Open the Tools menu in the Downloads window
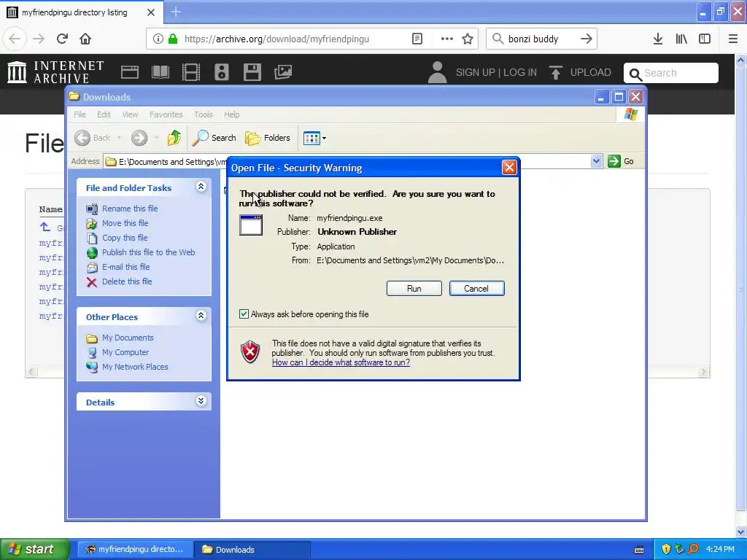Screen dimensions: 747x560 204,114
